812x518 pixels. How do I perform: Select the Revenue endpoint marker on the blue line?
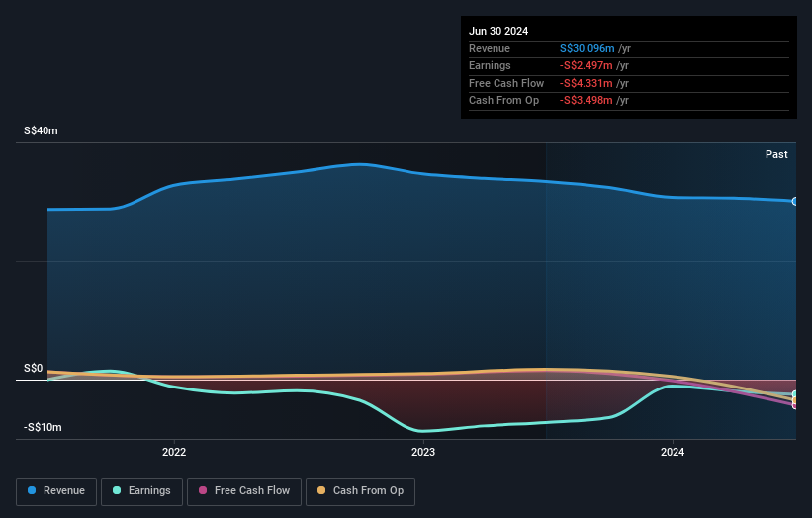click(x=795, y=201)
